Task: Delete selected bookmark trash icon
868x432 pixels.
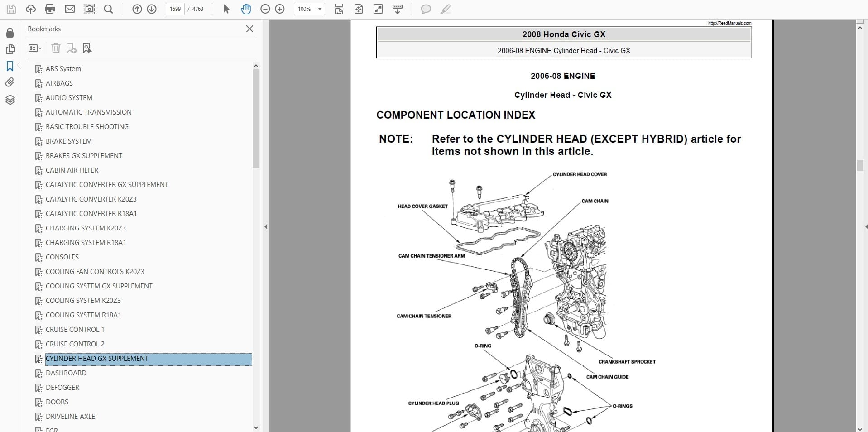Action: [x=56, y=48]
